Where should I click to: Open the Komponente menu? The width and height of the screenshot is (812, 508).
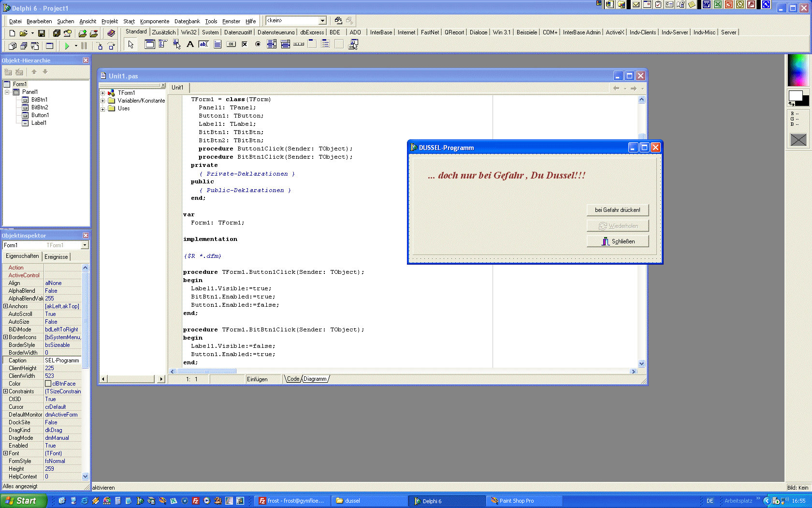point(155,21)
